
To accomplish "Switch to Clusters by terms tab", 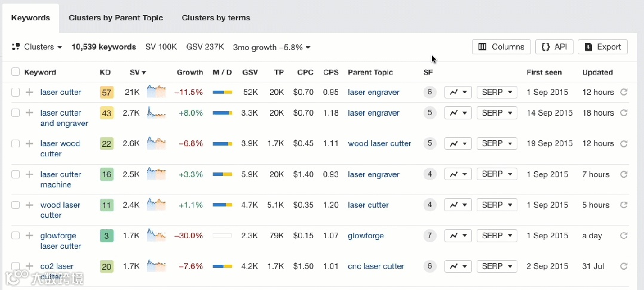I will pos(216,18).
